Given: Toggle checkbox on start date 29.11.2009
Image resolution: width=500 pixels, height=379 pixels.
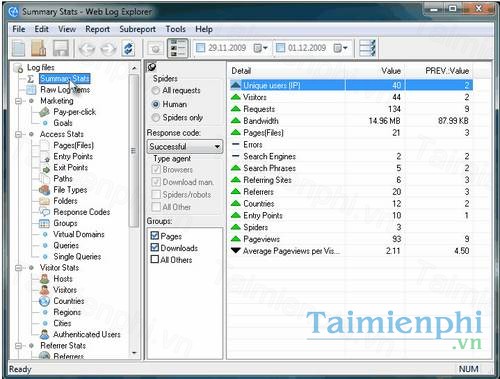Looking at the screenshot, I should [200, 48].
